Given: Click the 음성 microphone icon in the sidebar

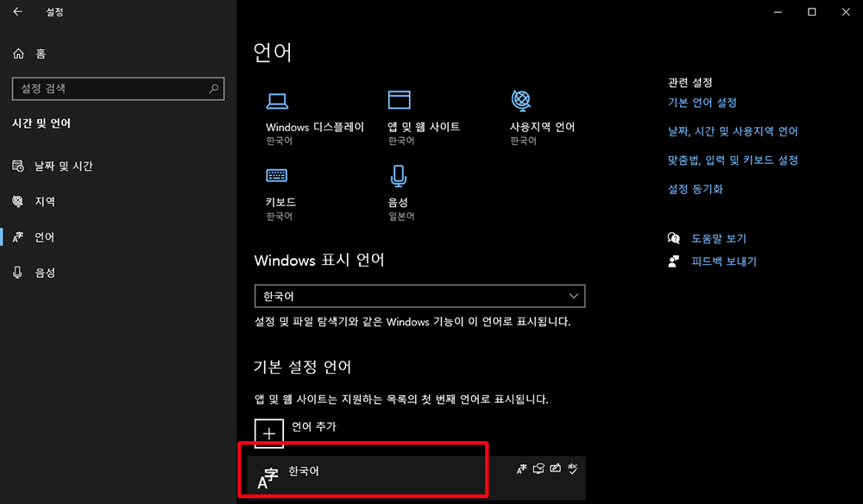Looking at the screenshot, I should coord(17,273).
